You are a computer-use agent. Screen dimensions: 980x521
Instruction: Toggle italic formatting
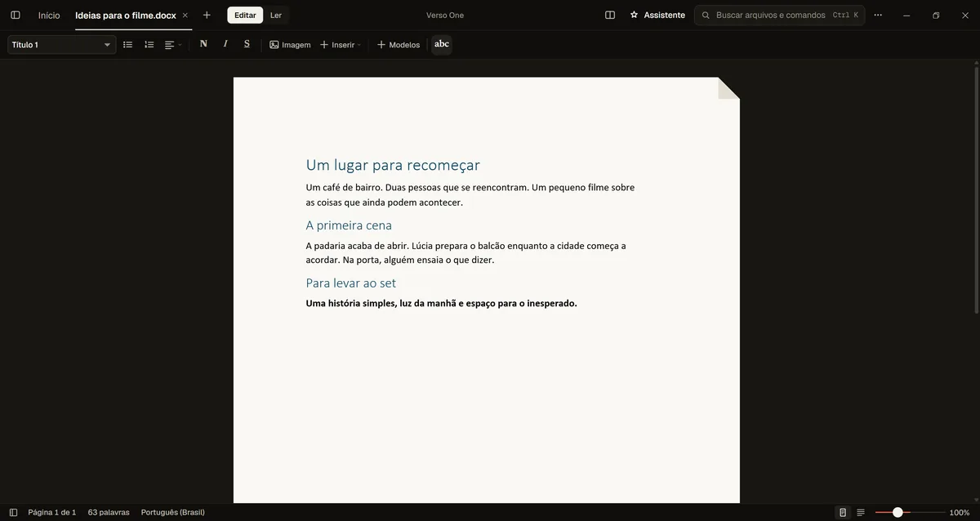coord(225,44)
